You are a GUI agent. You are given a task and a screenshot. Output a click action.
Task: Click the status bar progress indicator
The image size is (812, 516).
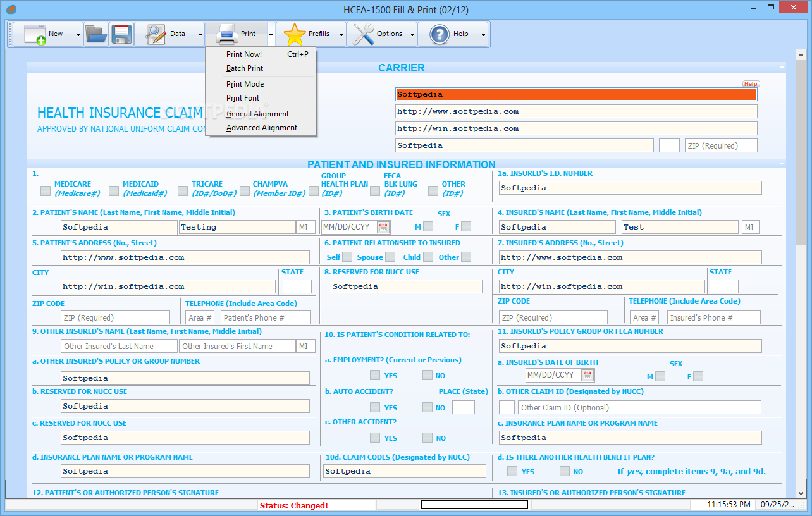point(474,505)
